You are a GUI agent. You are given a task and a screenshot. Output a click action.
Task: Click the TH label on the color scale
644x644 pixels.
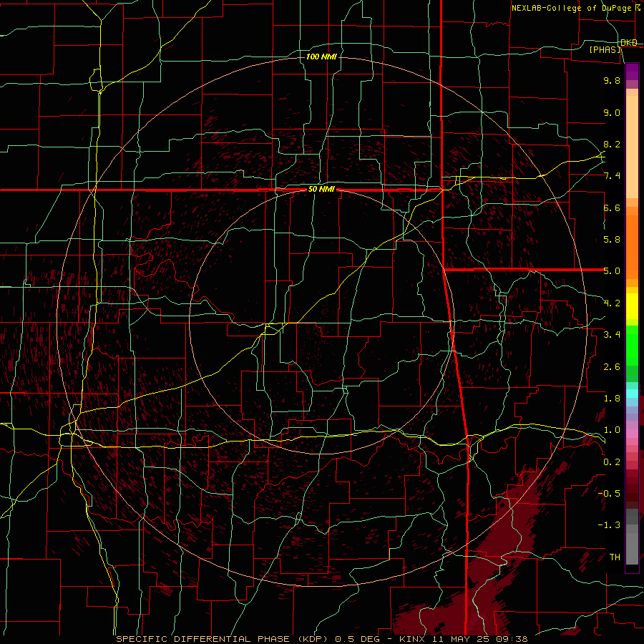pyautogui.click(x=615, y=557)
